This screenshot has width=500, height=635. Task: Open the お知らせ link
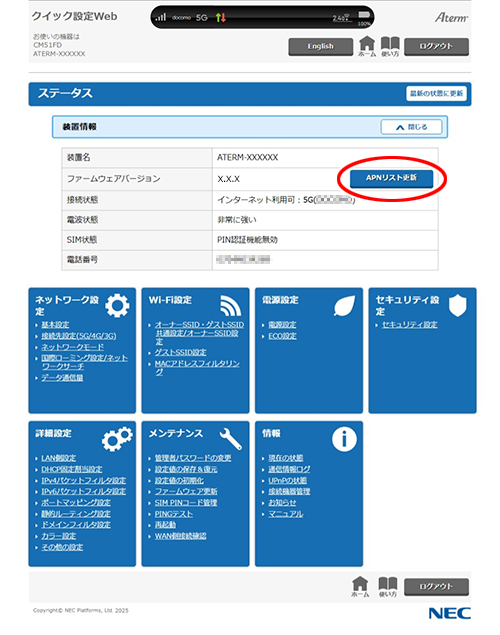click(x=282, y=503)
